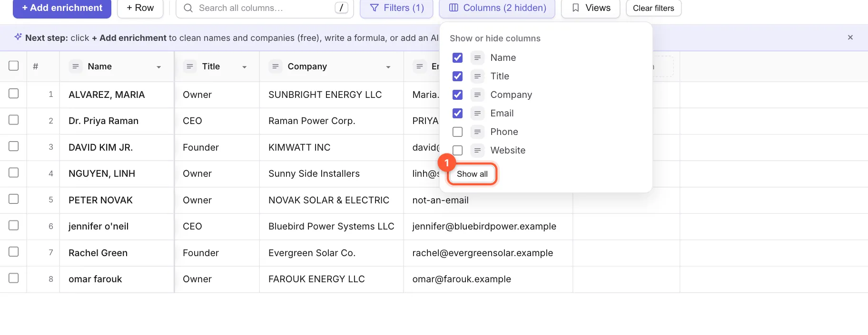Image resolution: width=868 pixels, height=335 pixels.
Task: Add a new row with + Row
Action: [140, 8]
